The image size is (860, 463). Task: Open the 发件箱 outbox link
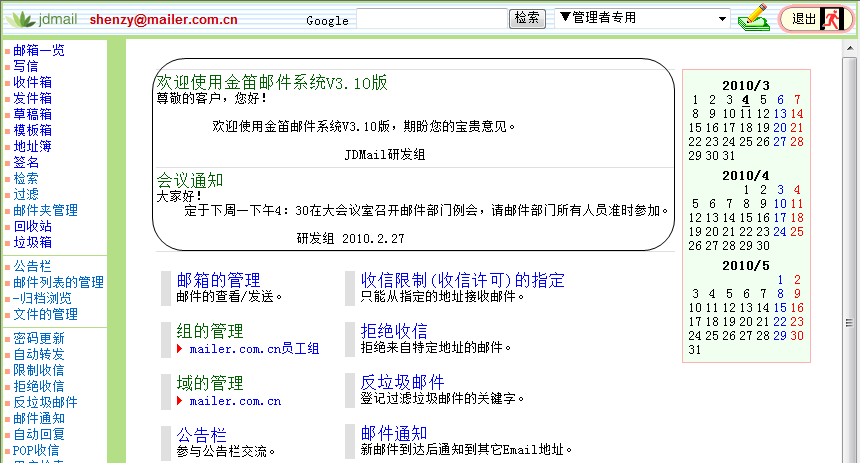pos(32,98)
